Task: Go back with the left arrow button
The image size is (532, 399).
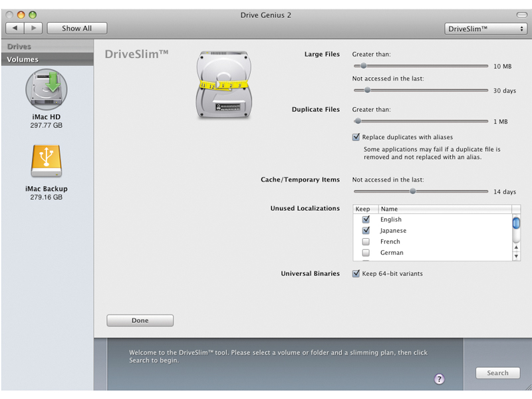Action: [x=15, y=28]
